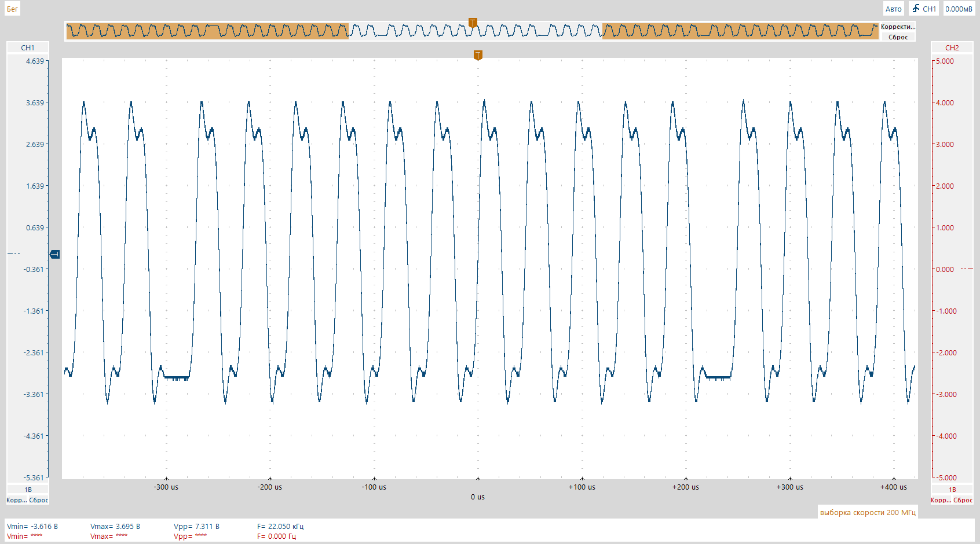Select the orange T trigger marker above the waveform plot
The height and width of the screenshot is (544, 980).
[x=478, y=56]
